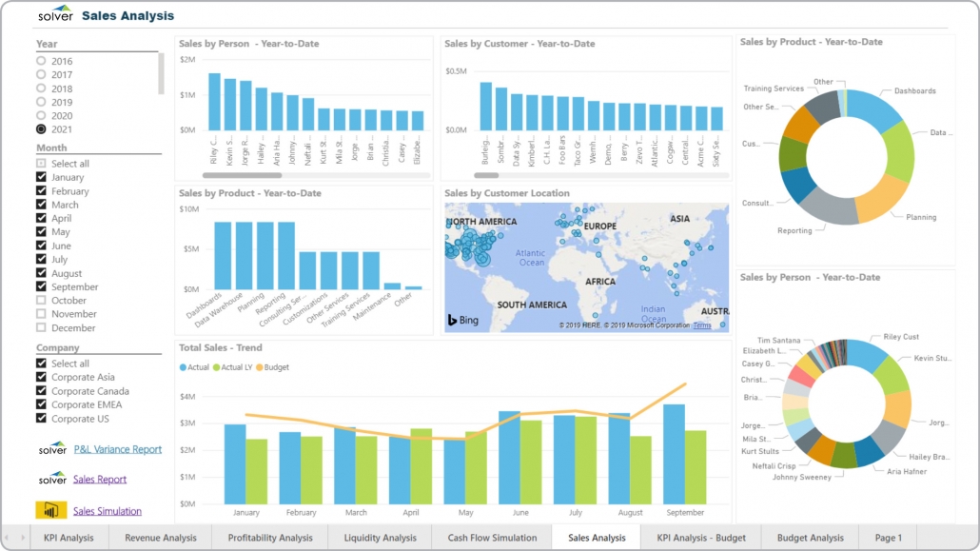Click the Actual legend color dot
Viewport: 980px width, 551px height.
coord(183,366)
